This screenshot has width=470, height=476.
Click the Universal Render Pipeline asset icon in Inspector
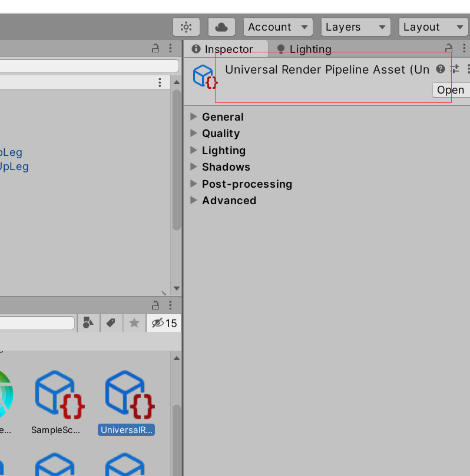click(x=205, y=77)
